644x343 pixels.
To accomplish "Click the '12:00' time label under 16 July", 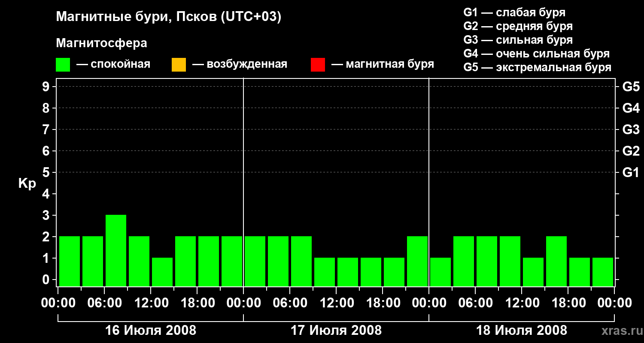I will tap(151, 303).
